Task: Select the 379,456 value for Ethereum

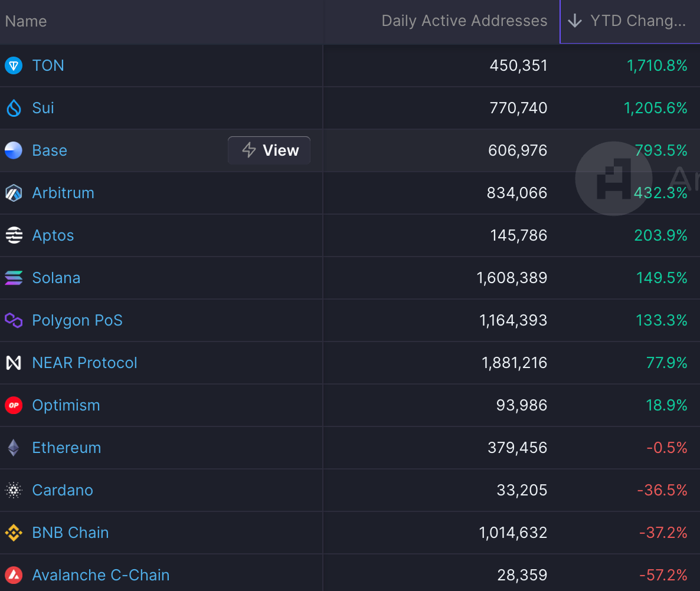Action: coord(518,448)
